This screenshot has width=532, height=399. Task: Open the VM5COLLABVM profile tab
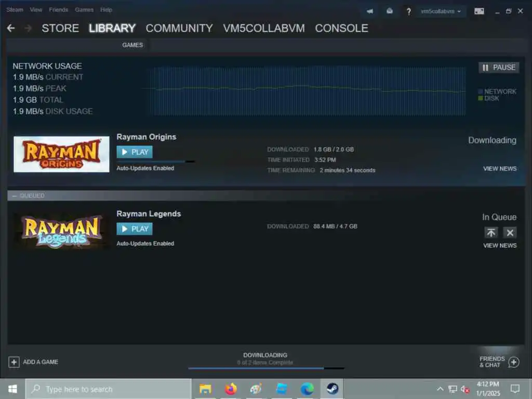(x=264, y=28)
